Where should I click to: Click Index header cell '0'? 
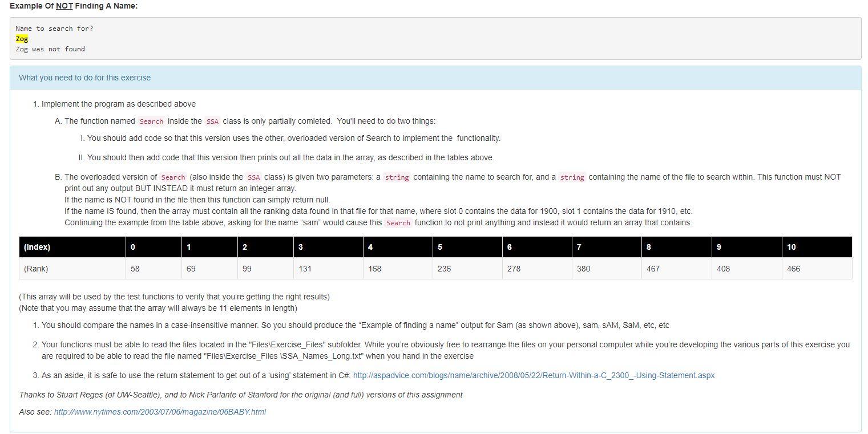click(154, 247)
